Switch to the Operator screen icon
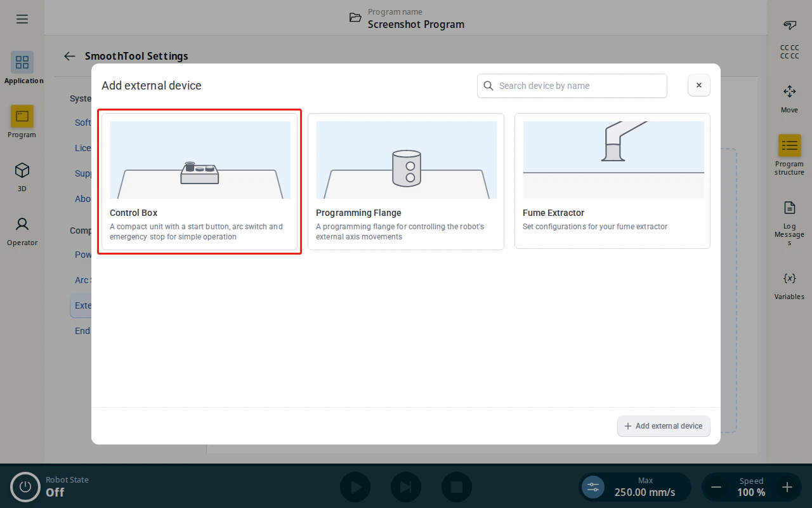Viewport: 812px width, 508px height. pyautogui.click(x=22, y=224)
